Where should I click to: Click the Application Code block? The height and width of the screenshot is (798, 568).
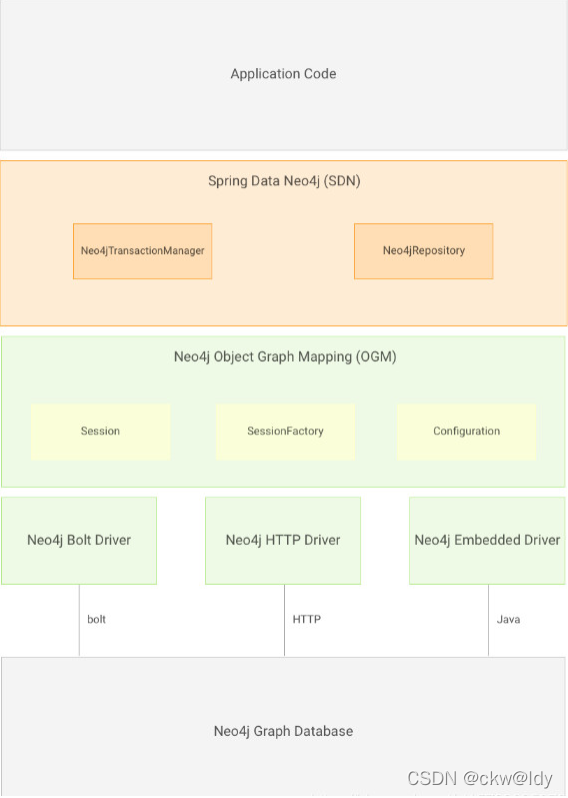point(283,74)
